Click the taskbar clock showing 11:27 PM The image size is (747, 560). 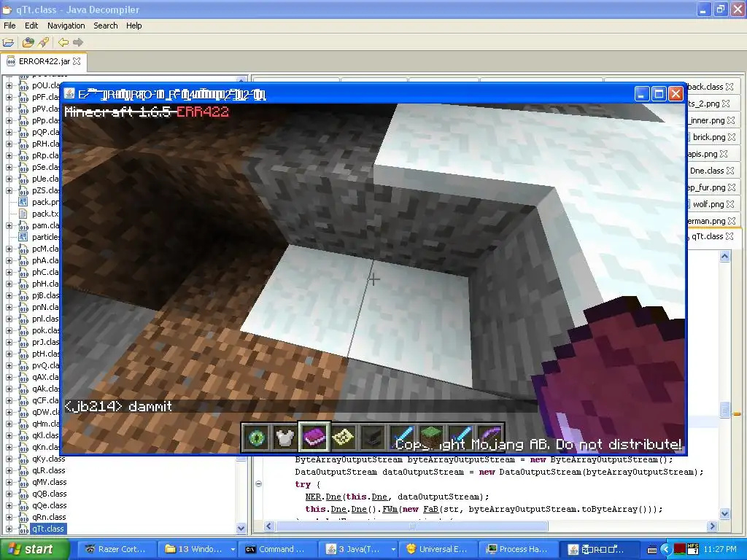[720, 549]
